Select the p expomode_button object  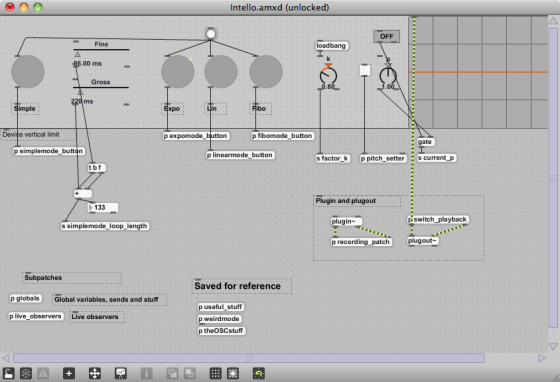(196, 136)
